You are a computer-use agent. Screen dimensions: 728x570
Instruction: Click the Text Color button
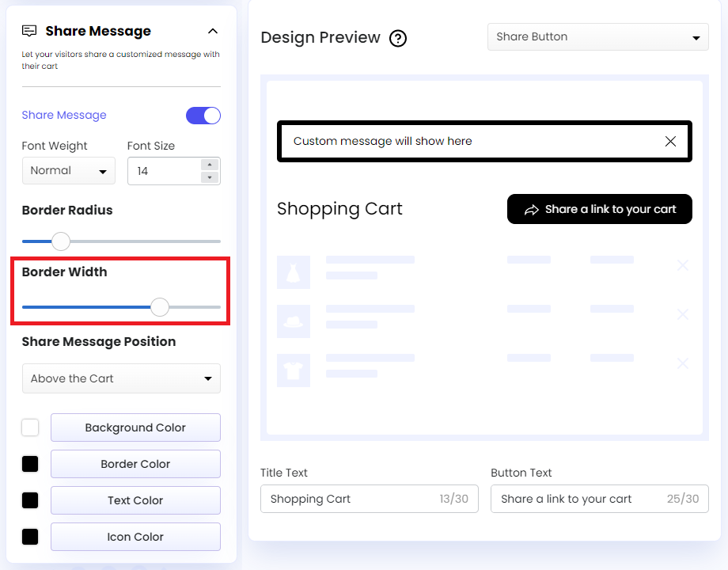135,500
